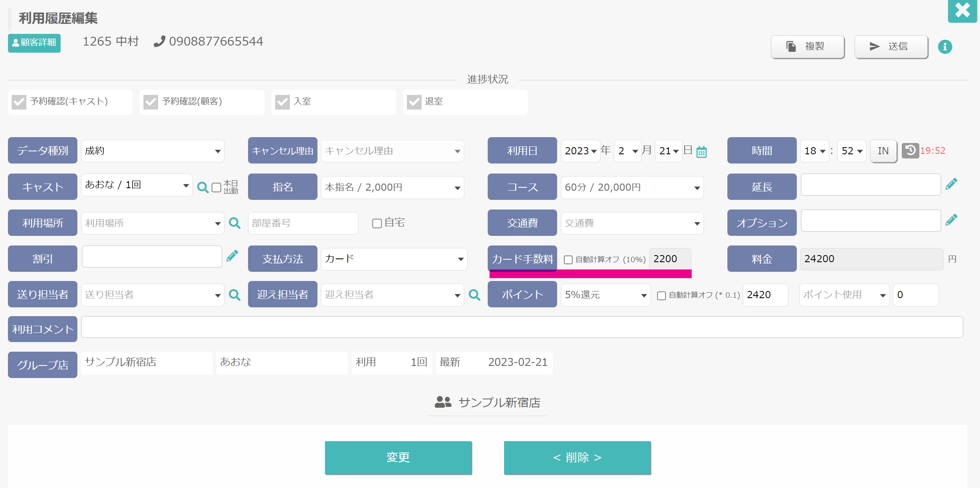Image resolution: width=980 pixels, height=488 pixels.
Task: Toggle the 自宅 checkbox
Action: tap(377, 223)
